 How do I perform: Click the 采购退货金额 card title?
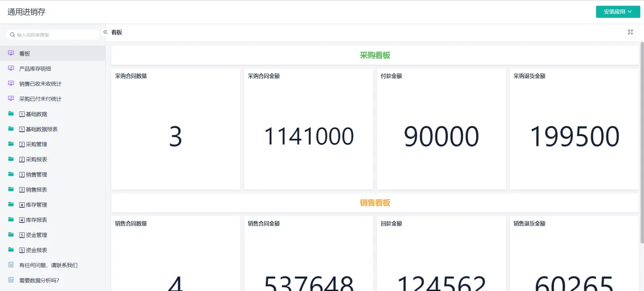click(530, 76)
